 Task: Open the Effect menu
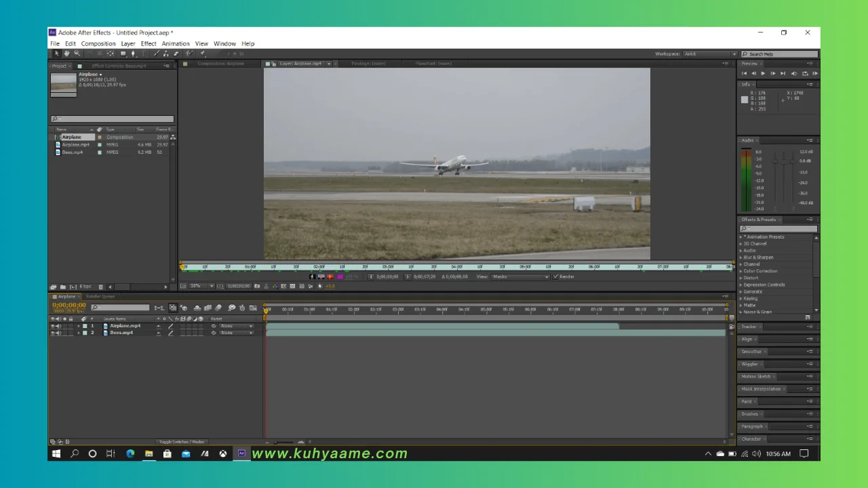pyautogui.click(x=149, y=43)
